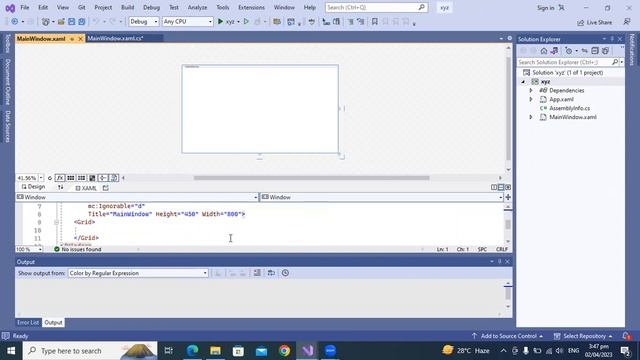Click Select Repository button
Screen dimensions: 640x360
coord(583,336)
